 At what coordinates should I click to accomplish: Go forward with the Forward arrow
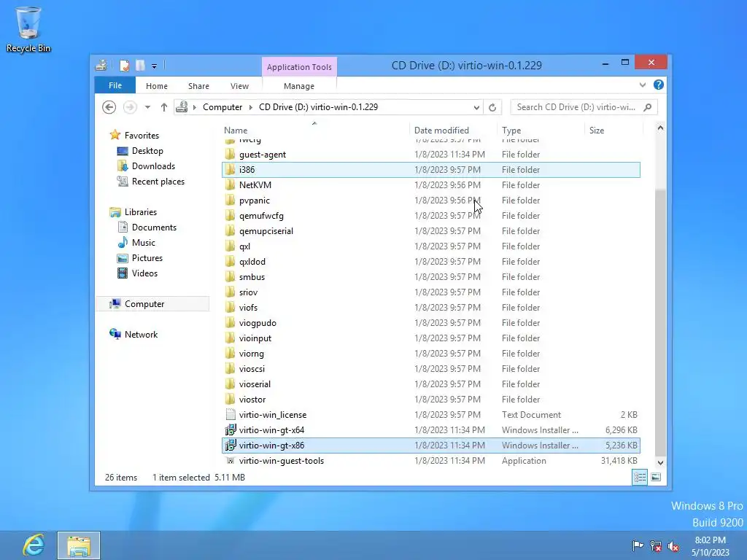(x=130, y=108)
